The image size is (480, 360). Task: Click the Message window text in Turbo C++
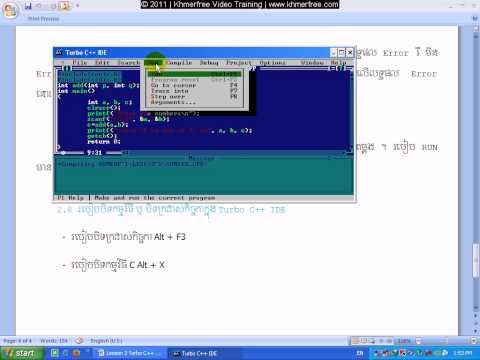(132, 164)
